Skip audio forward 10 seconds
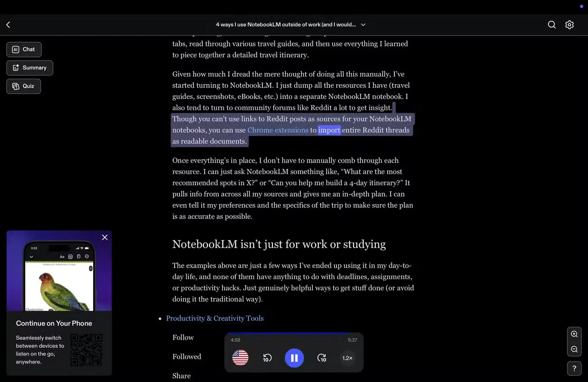This screenshot has height=382, width=588. point(321,358)
